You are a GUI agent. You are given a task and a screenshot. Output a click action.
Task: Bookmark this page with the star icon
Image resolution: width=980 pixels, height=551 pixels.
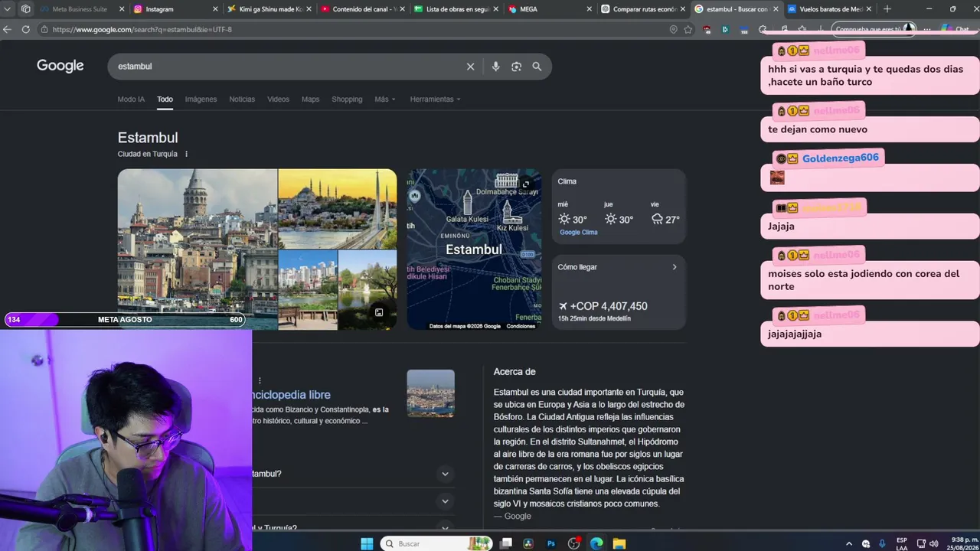[x=688, y=29]
